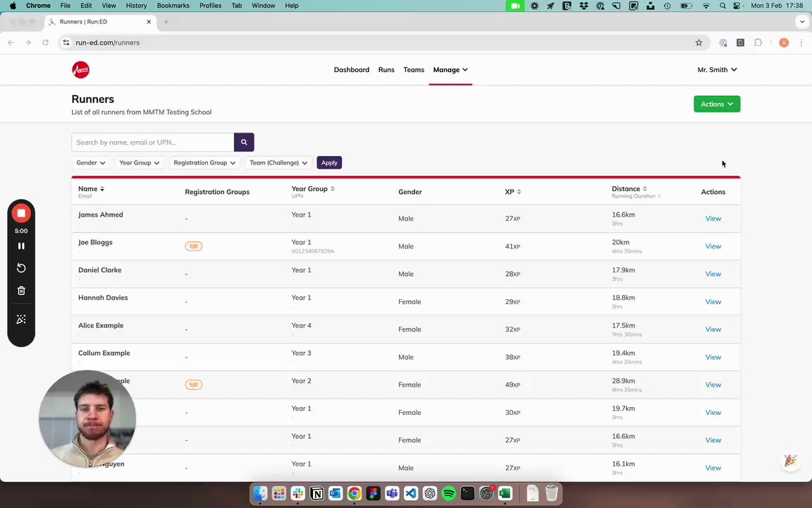Open Spotify from the dock
Screen dimensions: 812x508
(x=448, y=493)
